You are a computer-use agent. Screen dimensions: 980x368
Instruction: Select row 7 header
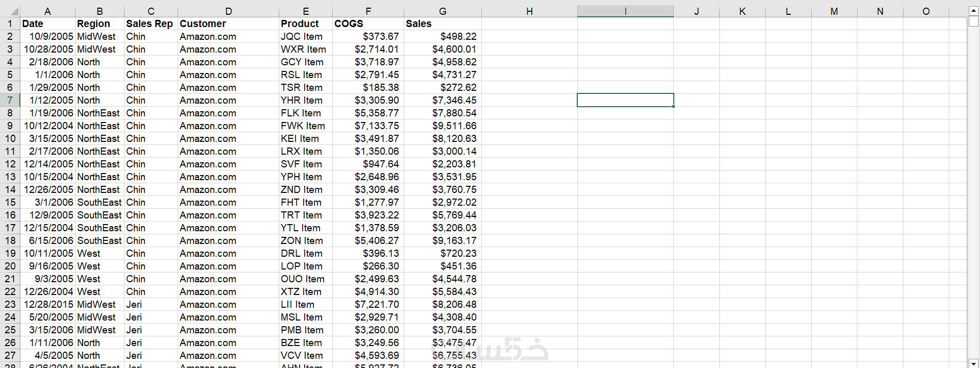point(10,100)
